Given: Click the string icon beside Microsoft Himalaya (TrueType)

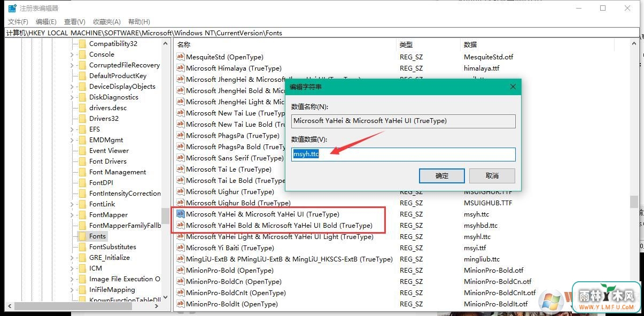Looking at the screenshot, I should 181,68.
